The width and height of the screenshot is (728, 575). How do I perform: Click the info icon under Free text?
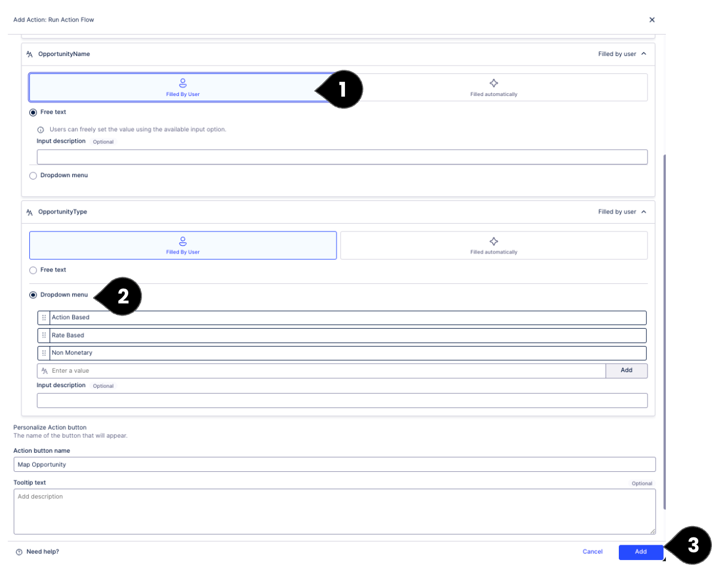click(41, 129)
